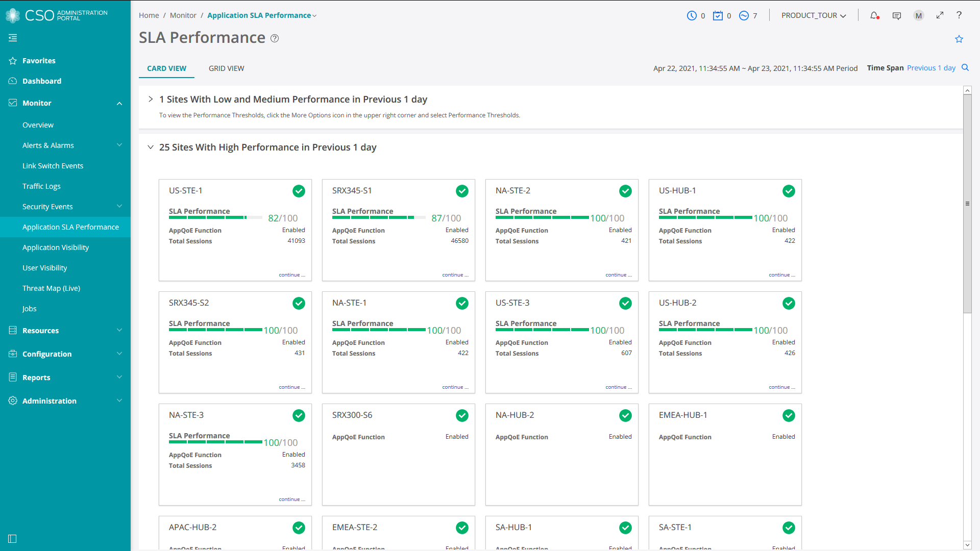The height and width of the screenshot is (551, 980).
Task: Click continue link on US-STE-1 card
Action: point(292,275)
